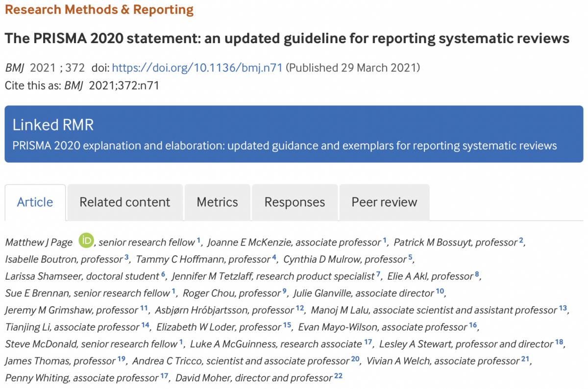This screenshot has height=389, width=588.
Task: Open PRISMA 2020 explanation and elaboration link
Action: coord(285,146)
